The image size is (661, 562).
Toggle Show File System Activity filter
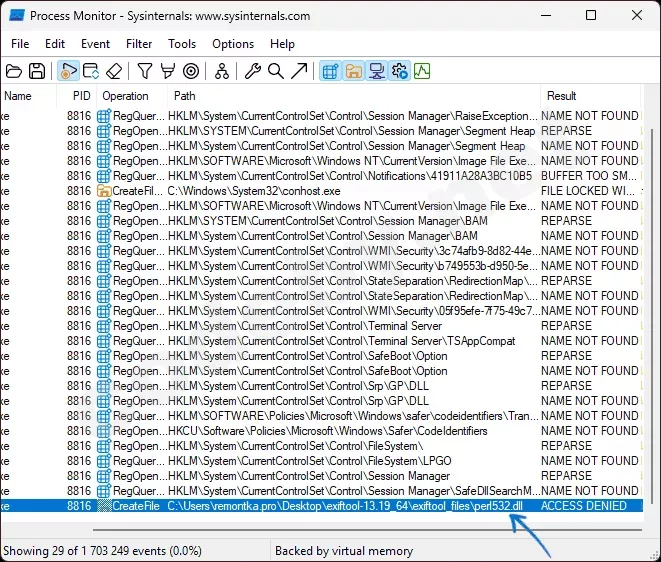coord(354,71)
